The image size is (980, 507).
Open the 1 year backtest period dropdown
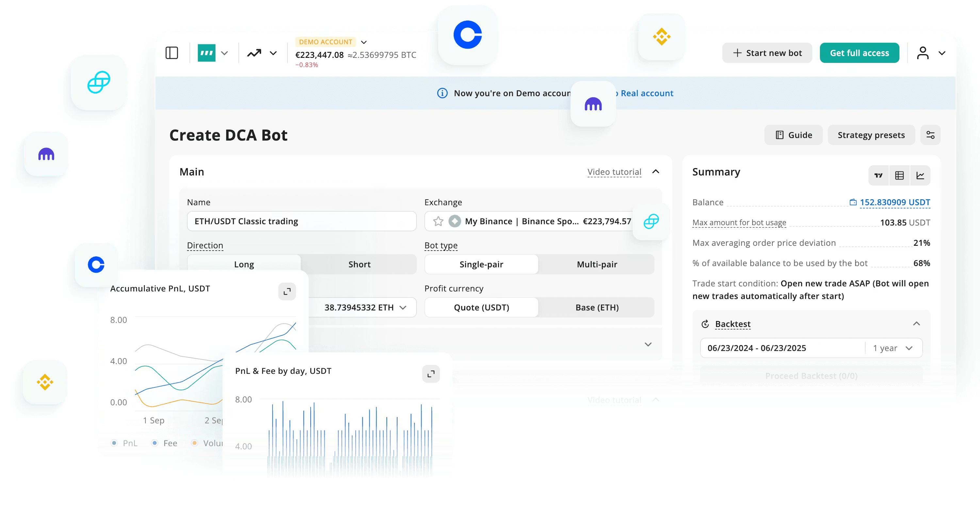(892, 348)
